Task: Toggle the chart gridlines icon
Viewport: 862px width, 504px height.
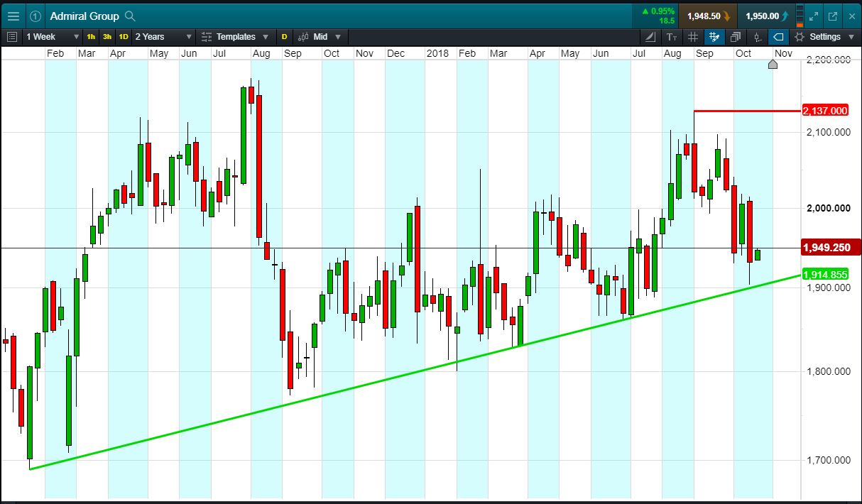Action: tap(694, 37)
